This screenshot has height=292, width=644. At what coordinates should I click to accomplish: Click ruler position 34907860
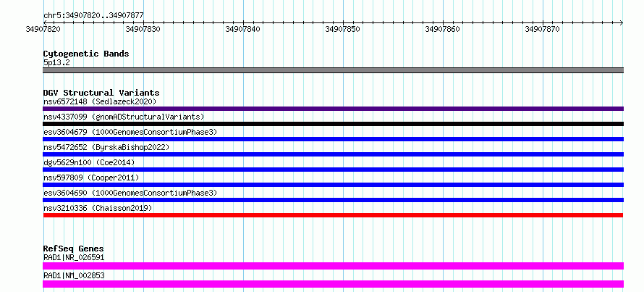443,29
